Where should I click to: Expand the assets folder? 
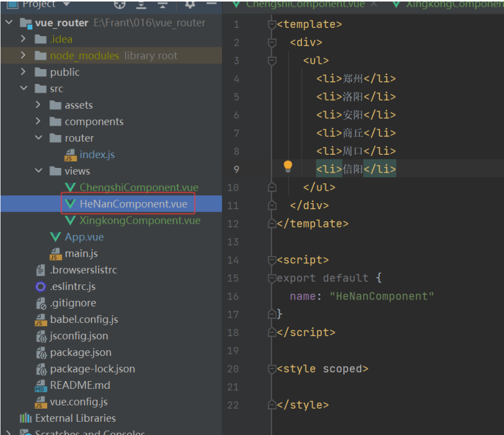click(38, 105)
